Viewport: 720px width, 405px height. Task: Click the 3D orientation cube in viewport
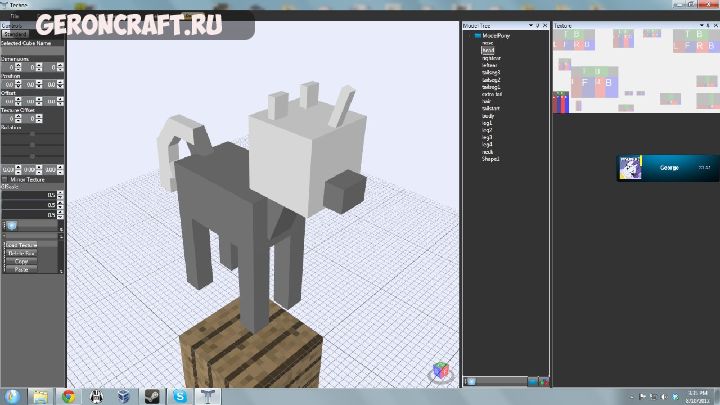(441, 371)
